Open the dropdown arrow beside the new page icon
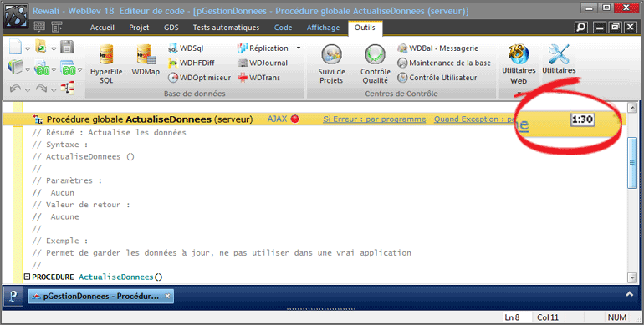Viewport: 644px width, 325px height. click(x=28, y=48)
